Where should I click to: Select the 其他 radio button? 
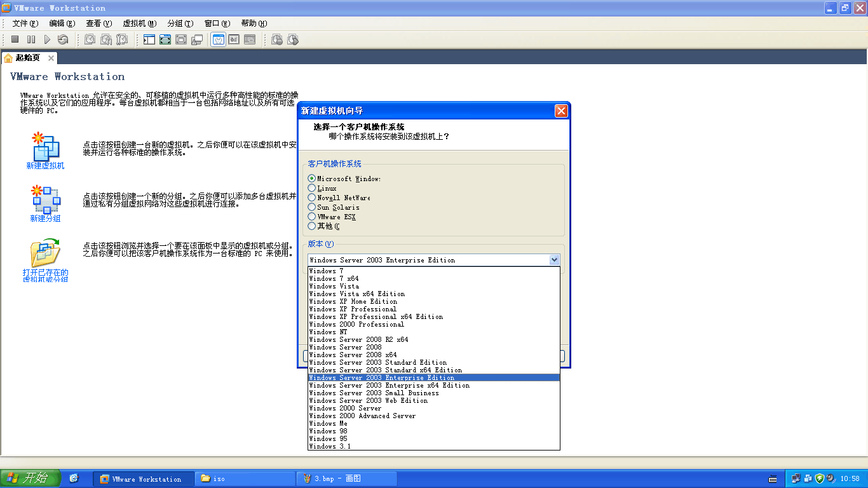tap(311, 226)
